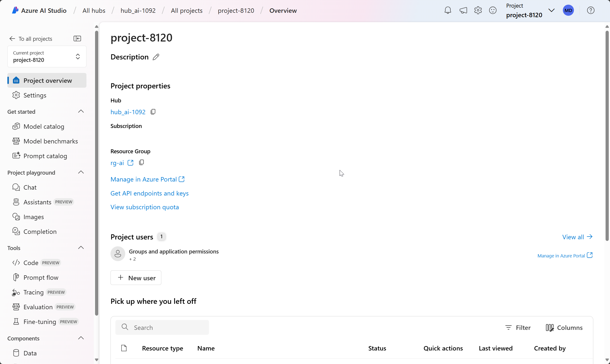Click sidebar scroll down arrow
610x364 pixels.
(97, 360)
